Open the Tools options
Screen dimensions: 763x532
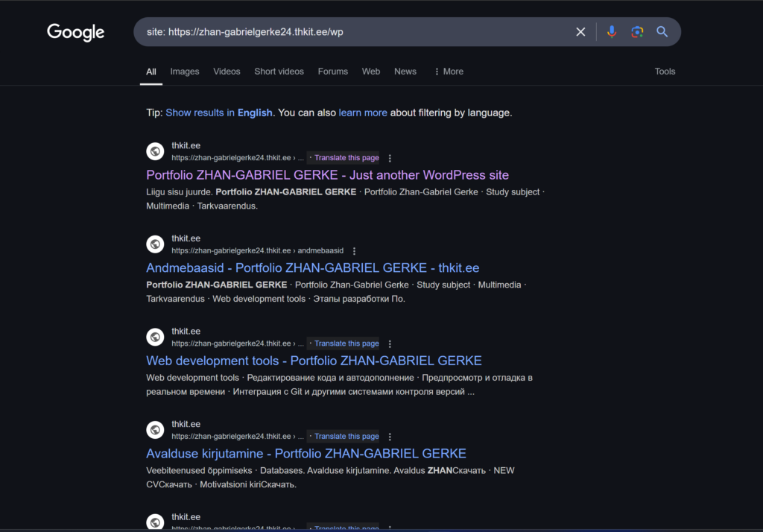coord(665,72)
